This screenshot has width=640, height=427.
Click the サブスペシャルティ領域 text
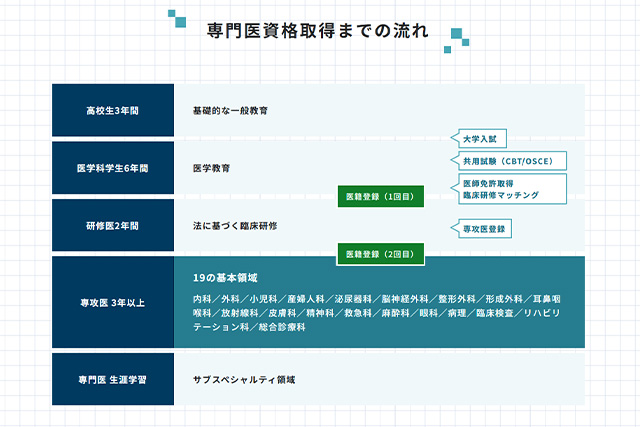pyautogui.click(x=244, y=380)
